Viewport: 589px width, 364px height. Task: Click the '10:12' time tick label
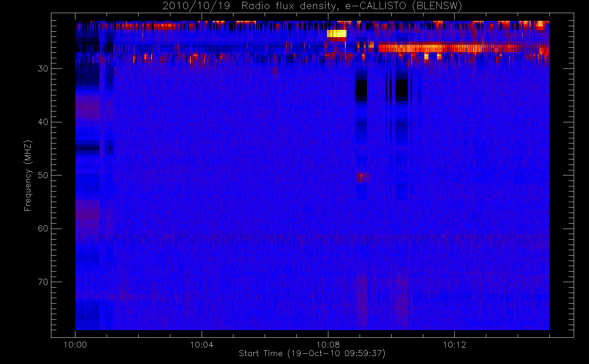pos(454,345)
